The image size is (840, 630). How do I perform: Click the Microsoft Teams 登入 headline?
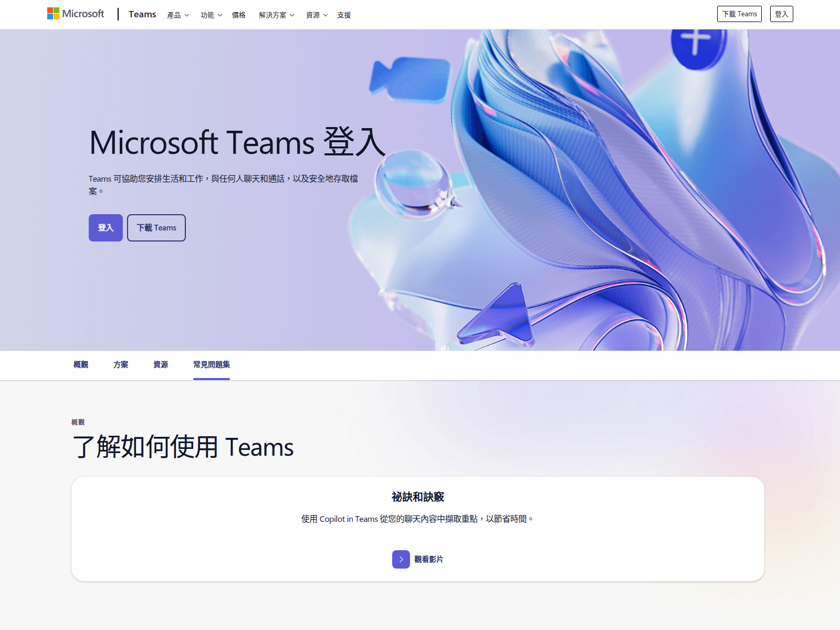click(238, 142)
